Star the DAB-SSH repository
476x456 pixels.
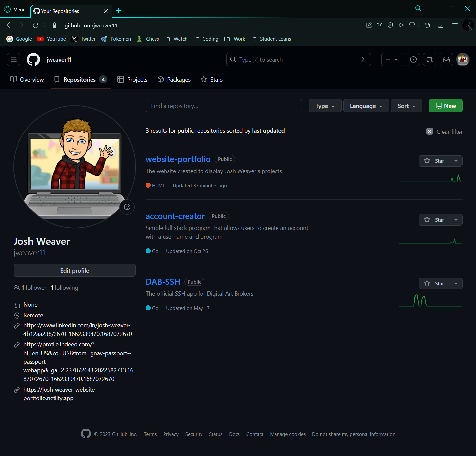434,284
